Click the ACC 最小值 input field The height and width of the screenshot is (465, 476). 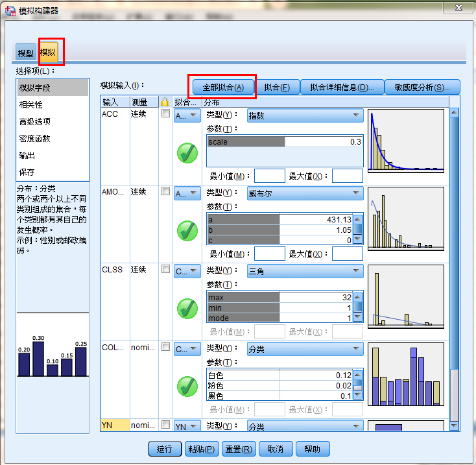(270, 176)
